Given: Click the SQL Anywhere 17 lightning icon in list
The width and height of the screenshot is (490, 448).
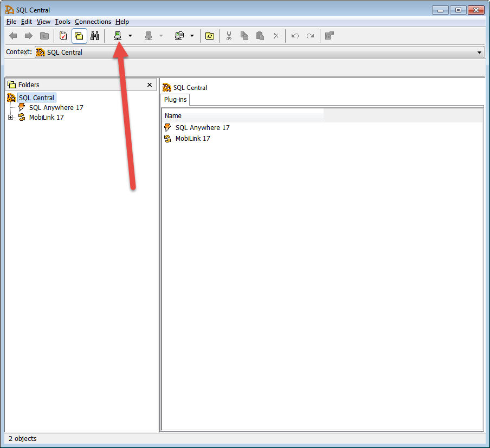Looking at the screenshot, I should coord(167,127).
